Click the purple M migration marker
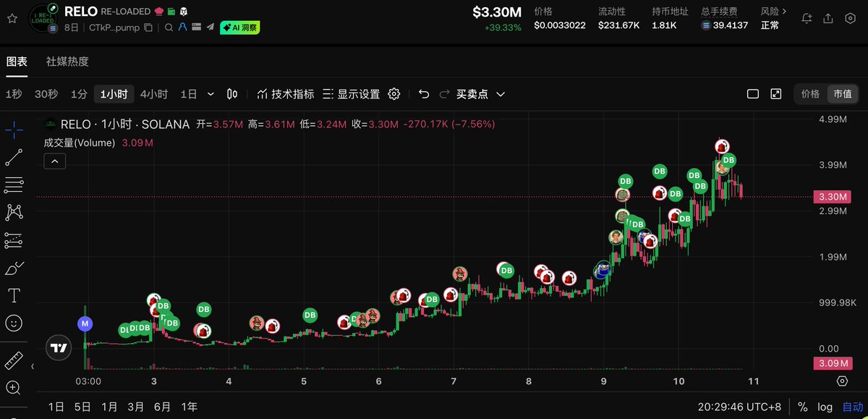The image size is (868, 419). click(85, 323)
